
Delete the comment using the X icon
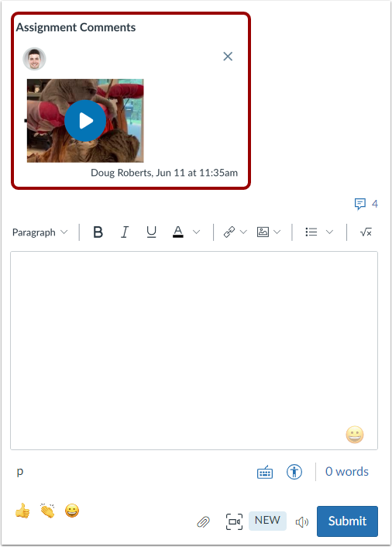coord(228,56)
